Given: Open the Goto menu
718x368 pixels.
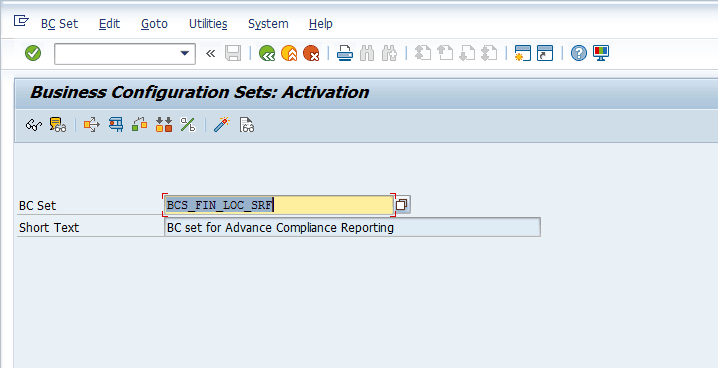Looking at the screenshot, I should click(x=154, y=24).
